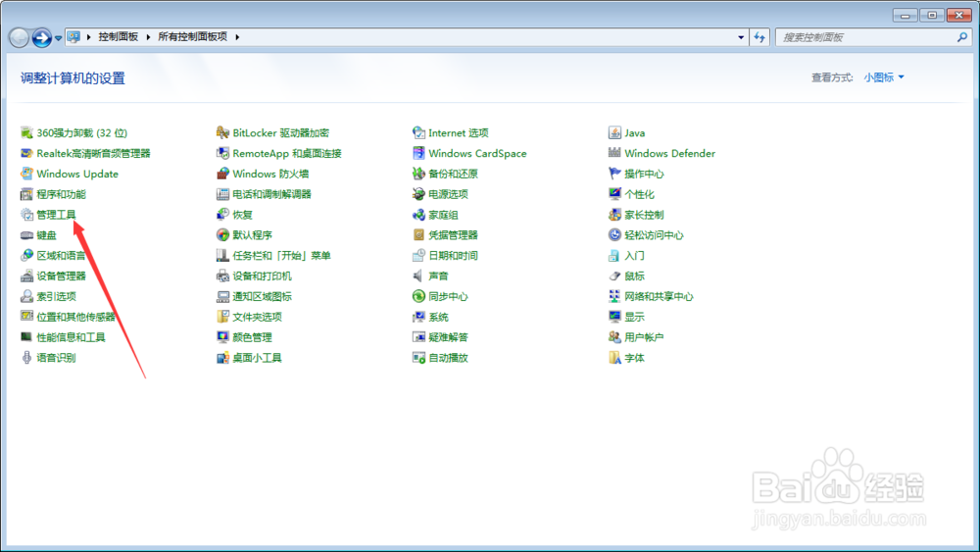Click the 声音 speaker icon
980x552 pixels.
(418, 276)
